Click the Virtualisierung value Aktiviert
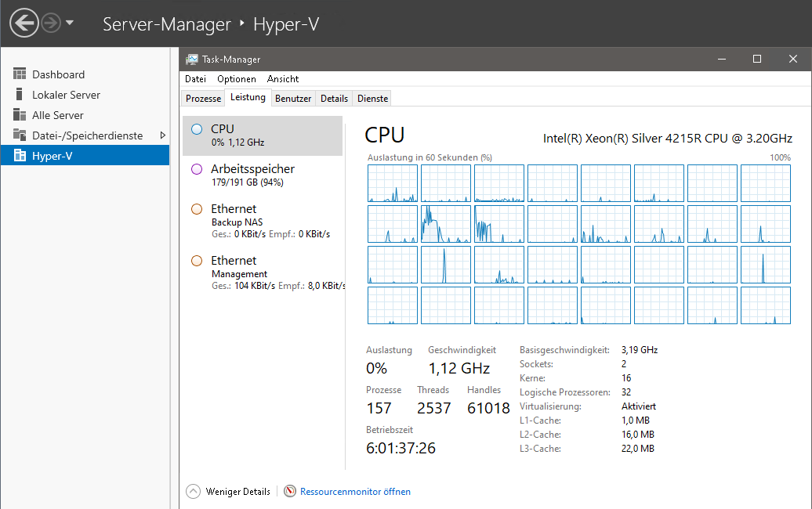The width and height of the screenshot is (812, 509). (639, 406)
